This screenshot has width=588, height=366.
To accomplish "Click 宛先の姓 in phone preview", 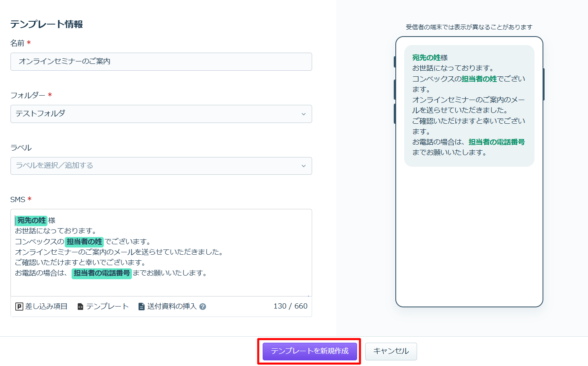I will tap(426, 58).
